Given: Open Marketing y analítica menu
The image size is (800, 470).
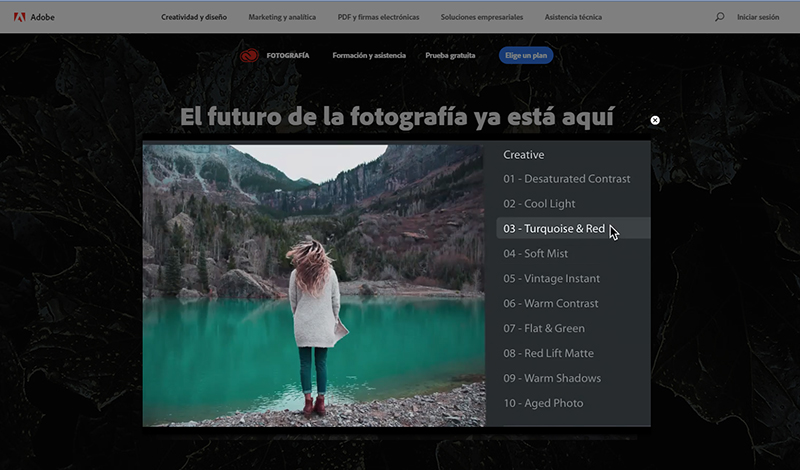Looking at the screenshot, I should coord(282,17).
